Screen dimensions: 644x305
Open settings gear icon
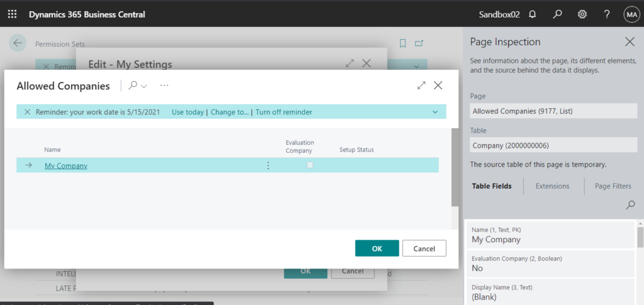pos(582,14)
